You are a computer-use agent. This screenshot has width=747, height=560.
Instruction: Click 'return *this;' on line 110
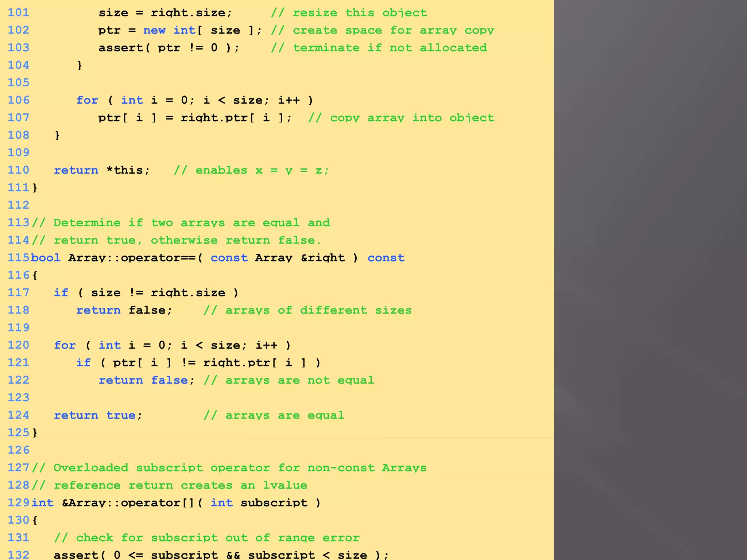(102, 170)
